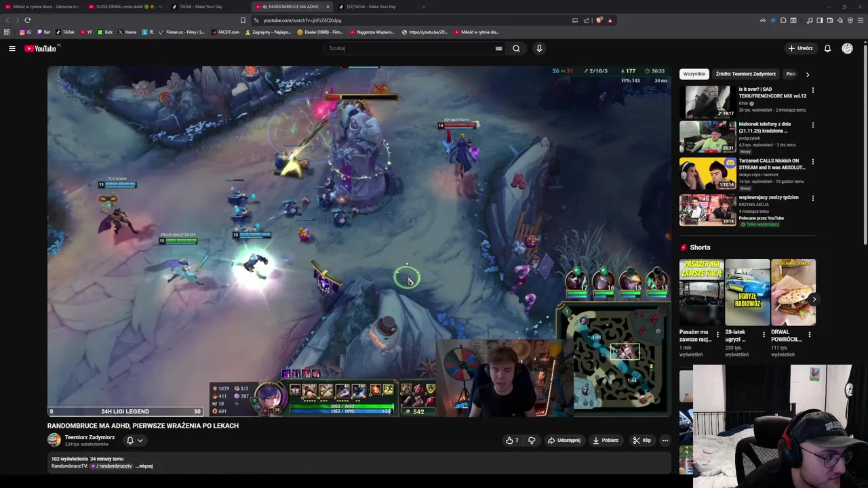Open options for 'is it over?' video
868x488 pixels.
coord(812,90)
